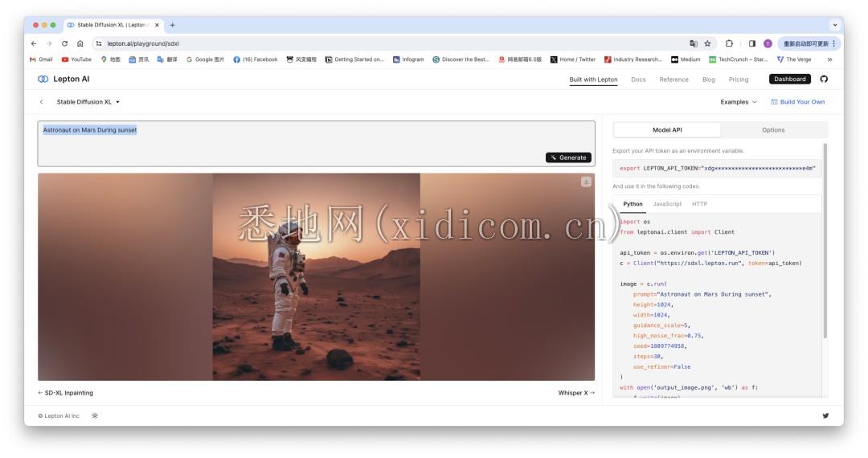The image size is (868, 458).
Task: Open the browser extensions puzzle icon
Action: coord(729,43)
